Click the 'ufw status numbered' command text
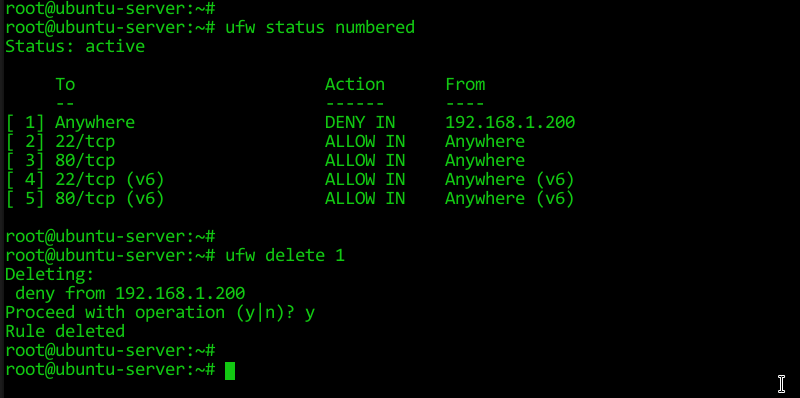The image size is (800, 398). point(320,27)
